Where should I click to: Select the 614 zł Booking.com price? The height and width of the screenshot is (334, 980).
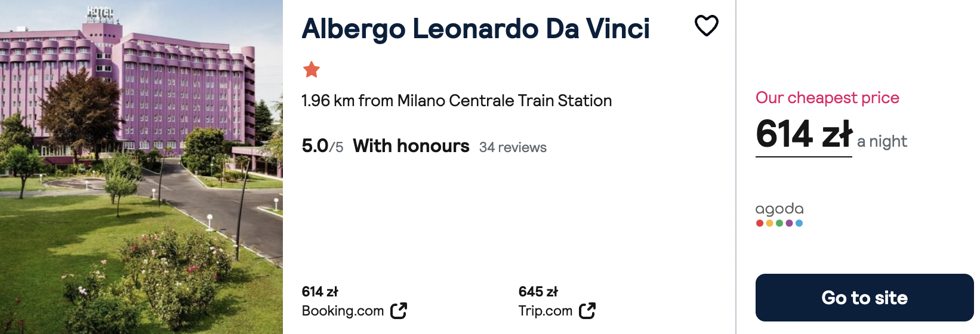[x=320, y=292]
